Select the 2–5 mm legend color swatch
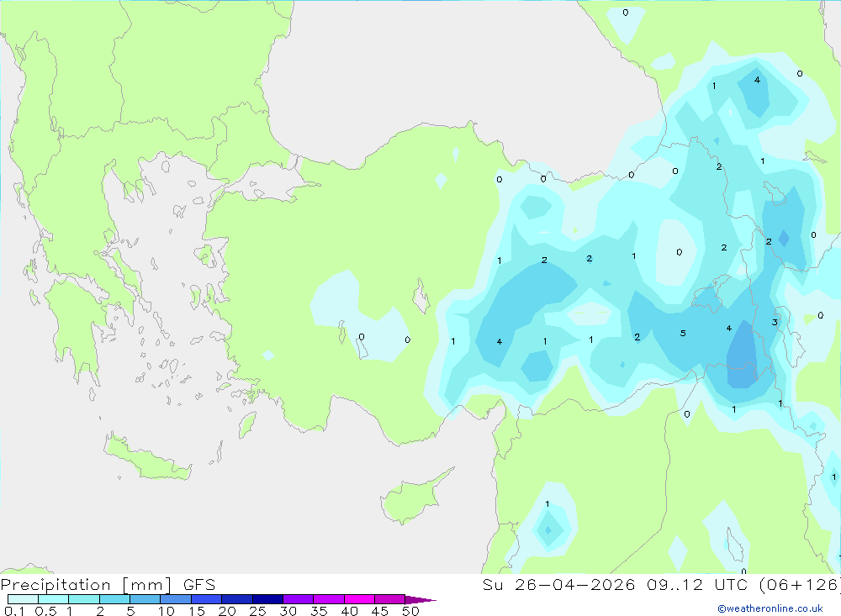841x616 pixels. coord(114,599)
